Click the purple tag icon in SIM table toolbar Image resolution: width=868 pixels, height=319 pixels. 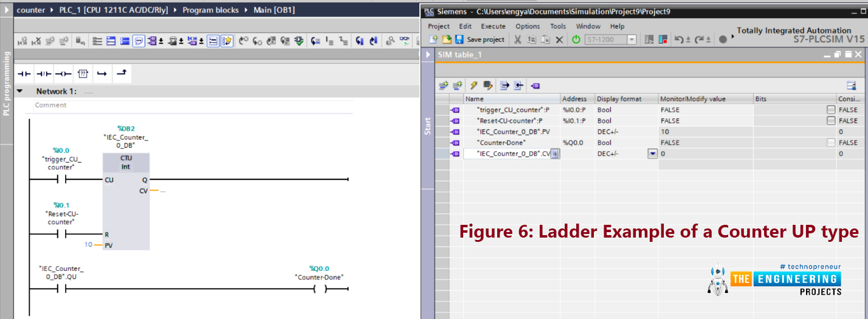535,86
